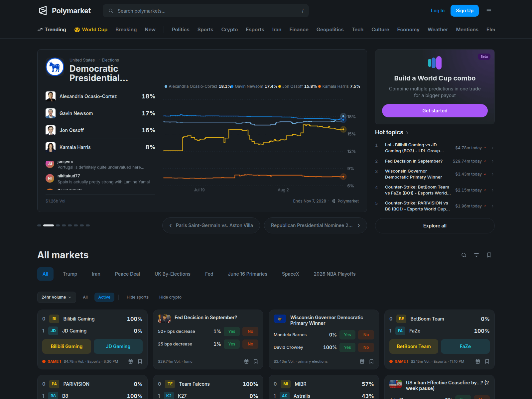The height and width of the screenshot is (399, 532).
Task: Click Get started for World Cup combo
Action: [435, 111]
